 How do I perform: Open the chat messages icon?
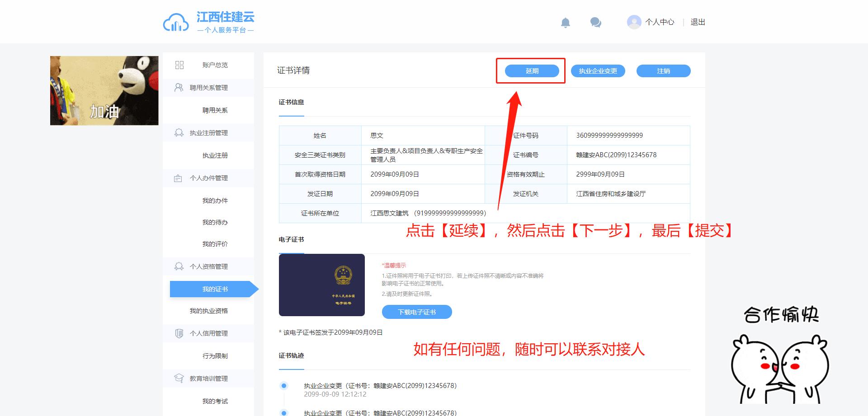(x=595, y=23)
